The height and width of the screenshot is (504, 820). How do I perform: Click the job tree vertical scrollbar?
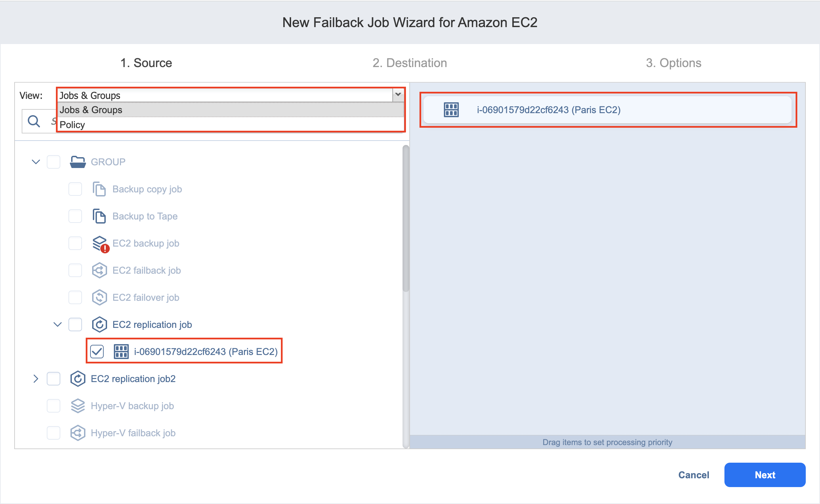[x=406, y=218]
